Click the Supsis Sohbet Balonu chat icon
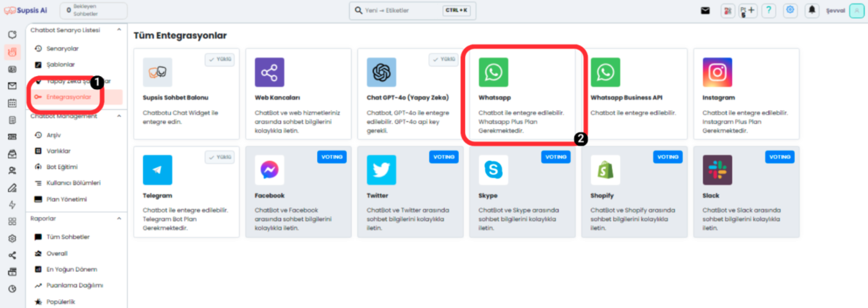The width and height of the screenshot is (868, 308). pos(157,72)
